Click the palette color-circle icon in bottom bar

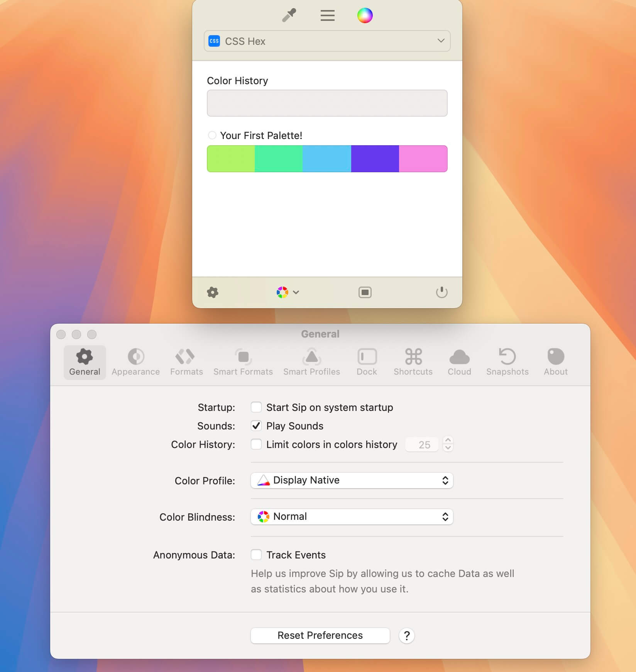(282, 292)
